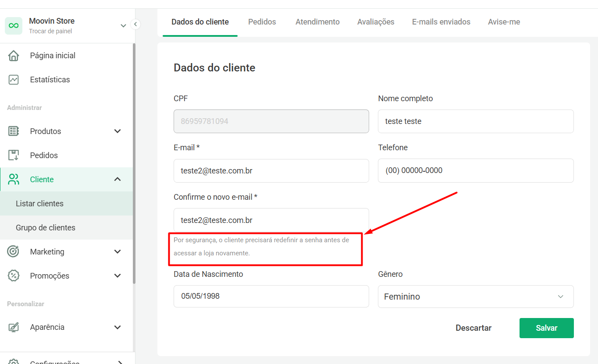Expand the Produtos submenu chevron

point(117,131)
